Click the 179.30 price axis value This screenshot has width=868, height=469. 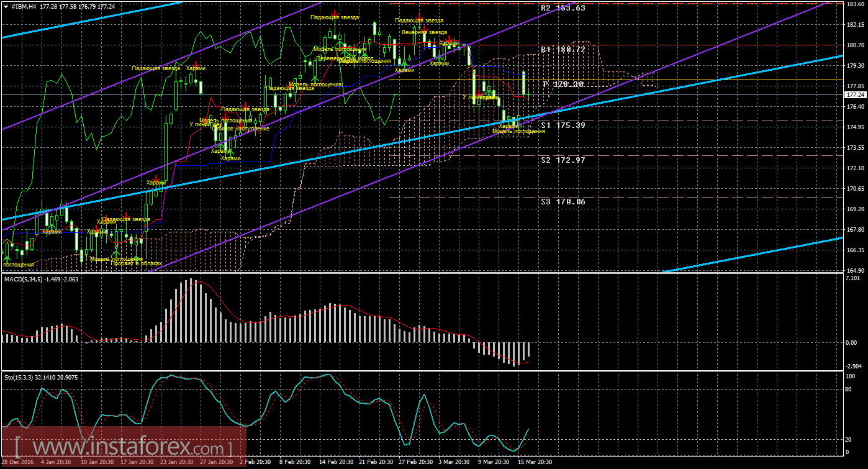pyautogui.click(x=856, y=66)
